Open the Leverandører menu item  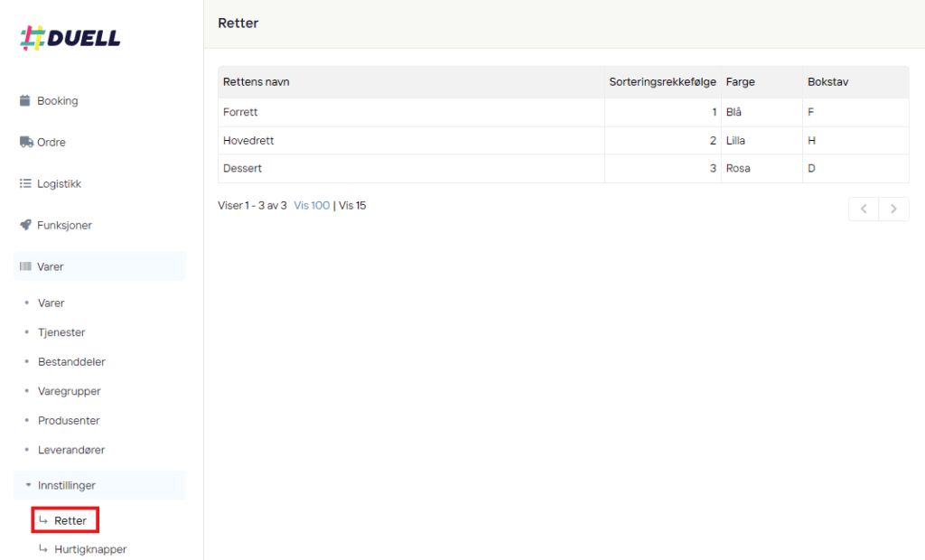[x=71, y=450]
